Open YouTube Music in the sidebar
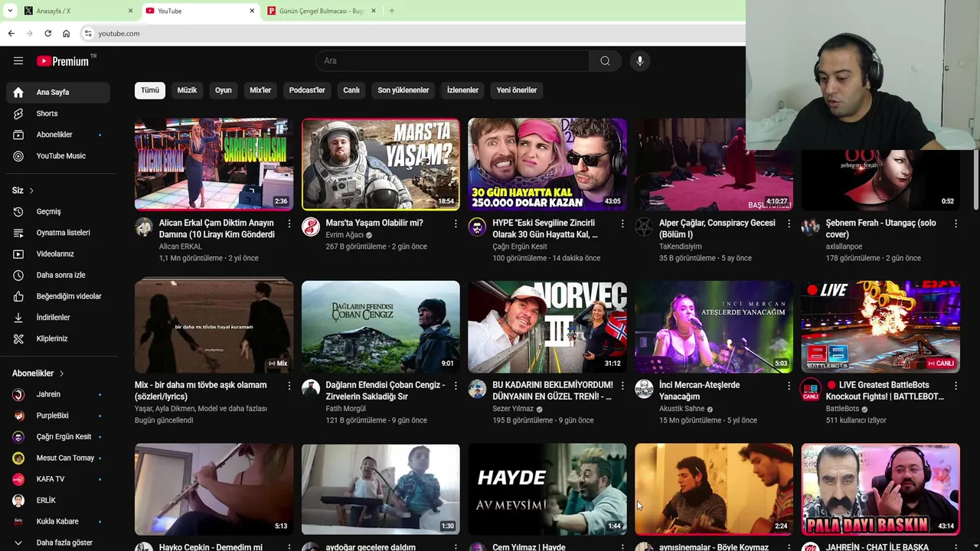Image resolution: width=980 pixels, height=551 pixels. tap(58, 156)
